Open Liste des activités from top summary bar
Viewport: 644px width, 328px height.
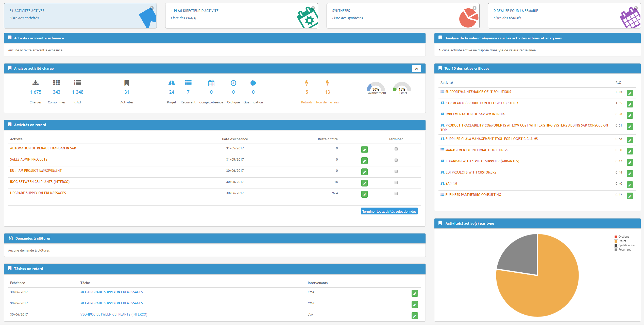(x=24, y=18)
